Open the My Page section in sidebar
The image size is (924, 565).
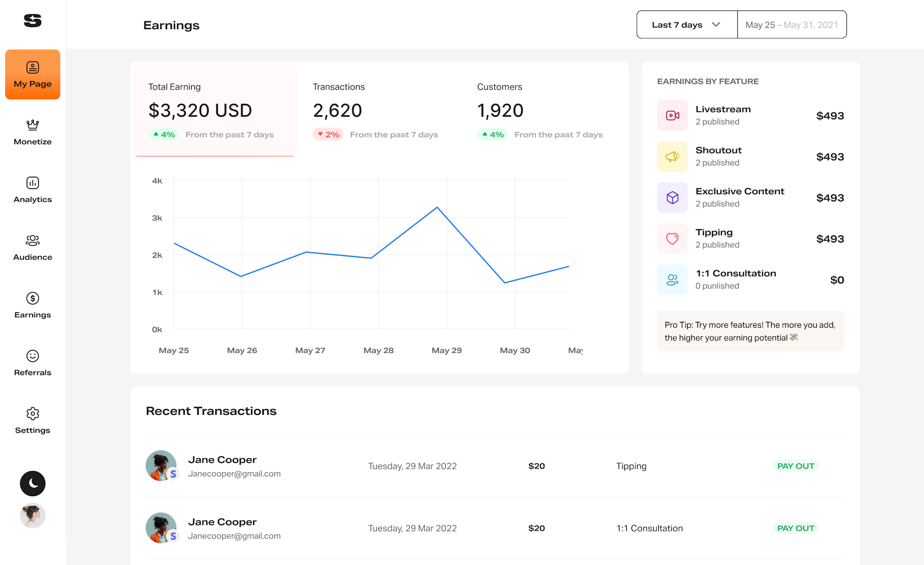(x=32, y=74)
